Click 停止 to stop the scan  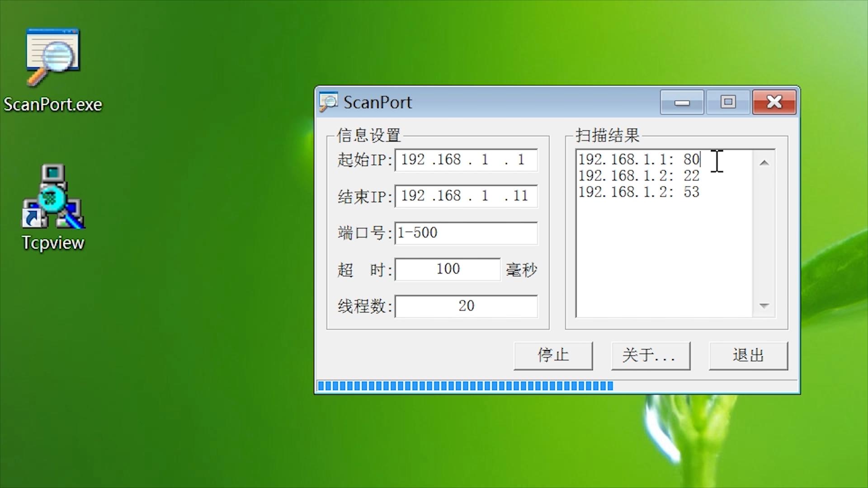(552, 355)
